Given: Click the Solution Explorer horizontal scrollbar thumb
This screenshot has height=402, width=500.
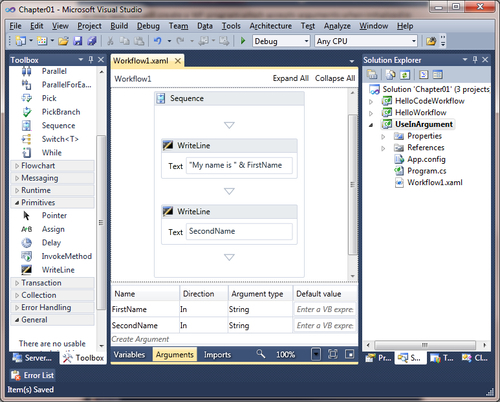Looking at the screenshot, I should 425,345.
